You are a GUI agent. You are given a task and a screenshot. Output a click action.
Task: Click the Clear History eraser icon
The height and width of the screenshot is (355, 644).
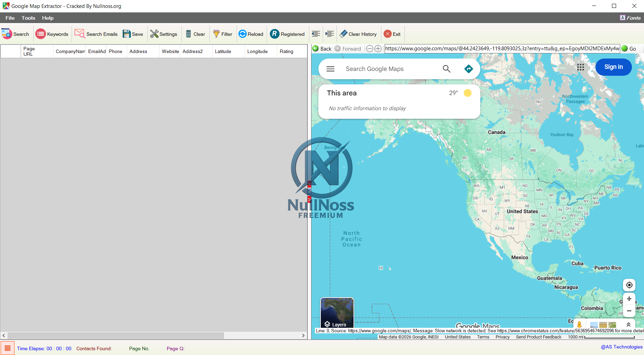[x=344, y=34]
